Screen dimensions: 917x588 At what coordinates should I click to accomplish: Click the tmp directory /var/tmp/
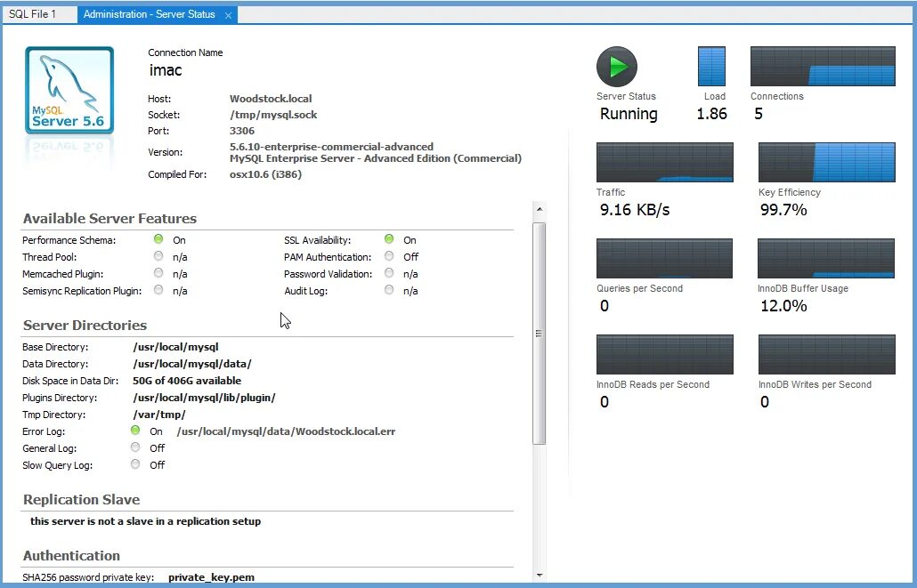[159, 415]
